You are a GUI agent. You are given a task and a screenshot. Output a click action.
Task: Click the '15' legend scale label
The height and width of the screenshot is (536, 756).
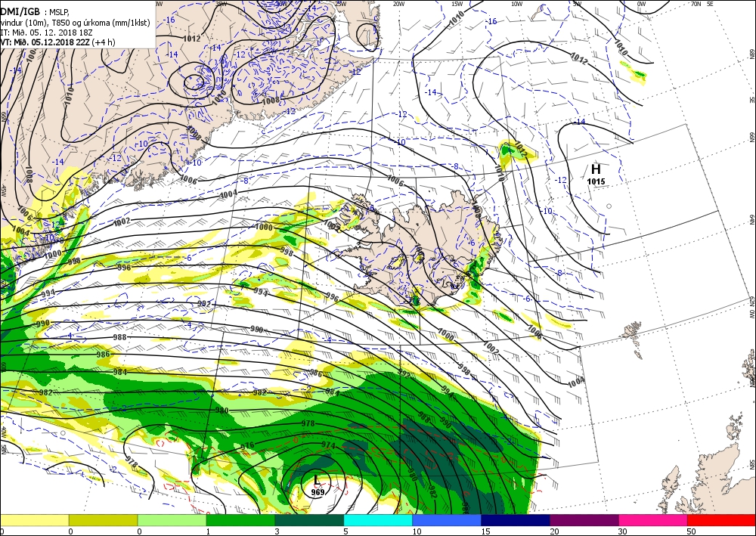click(x=485, y=531)
